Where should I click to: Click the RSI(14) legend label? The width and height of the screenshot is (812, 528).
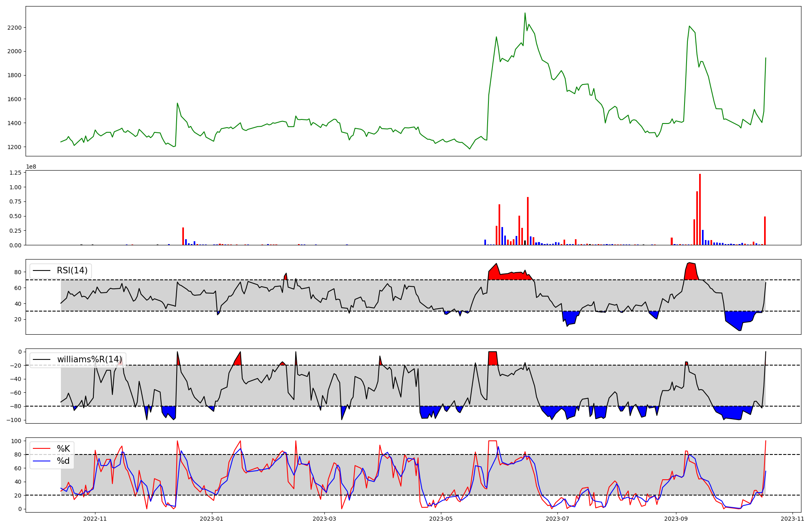tap(72, 270)
